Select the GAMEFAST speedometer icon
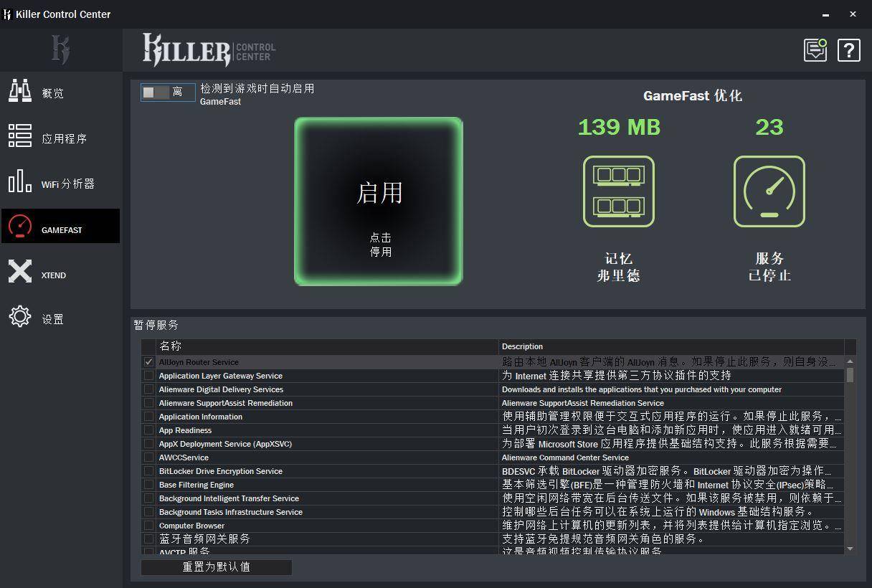 [19, 226]
